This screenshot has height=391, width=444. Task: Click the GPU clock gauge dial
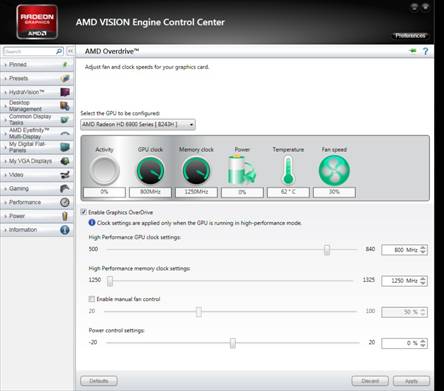(150, 170)
